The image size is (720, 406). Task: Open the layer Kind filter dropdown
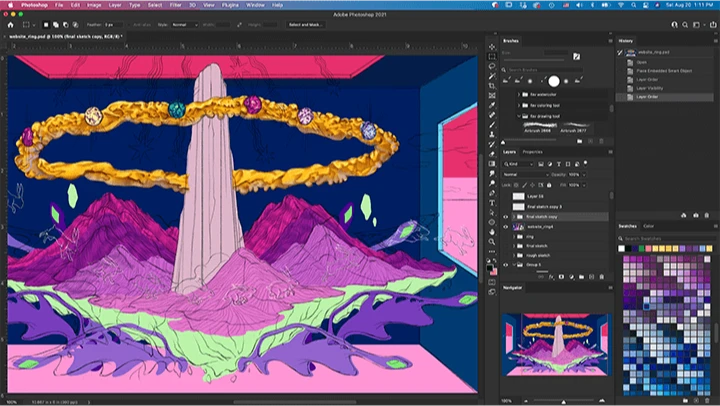[x=519, y=164]
